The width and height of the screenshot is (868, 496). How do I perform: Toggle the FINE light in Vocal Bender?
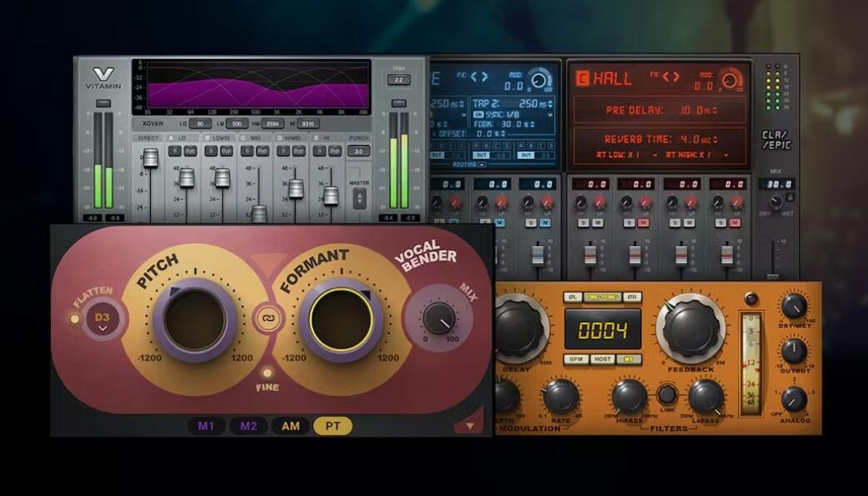pyautogui.click(x=267, y=373)
